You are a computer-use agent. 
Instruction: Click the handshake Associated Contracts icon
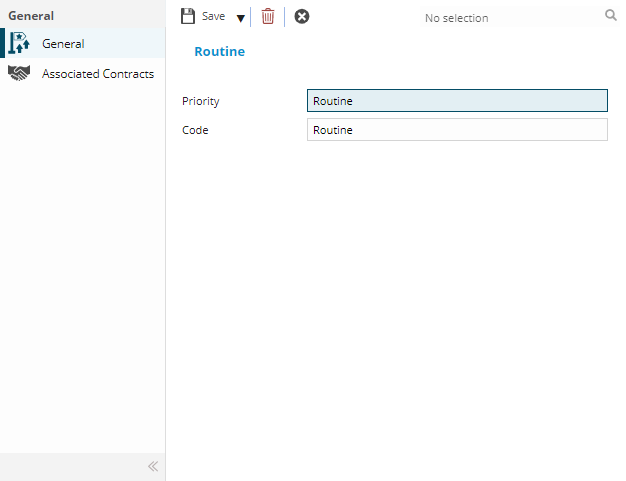pyautogui.click(x=19, y=74)
